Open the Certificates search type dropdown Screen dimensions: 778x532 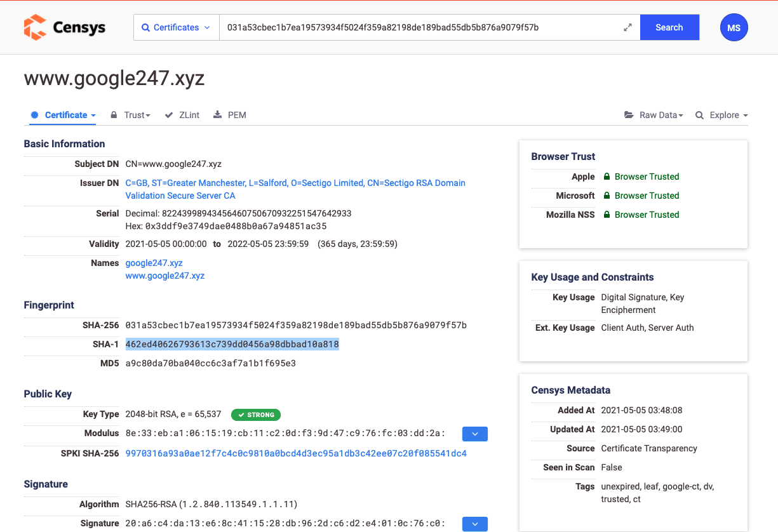[x=176, y=27]
